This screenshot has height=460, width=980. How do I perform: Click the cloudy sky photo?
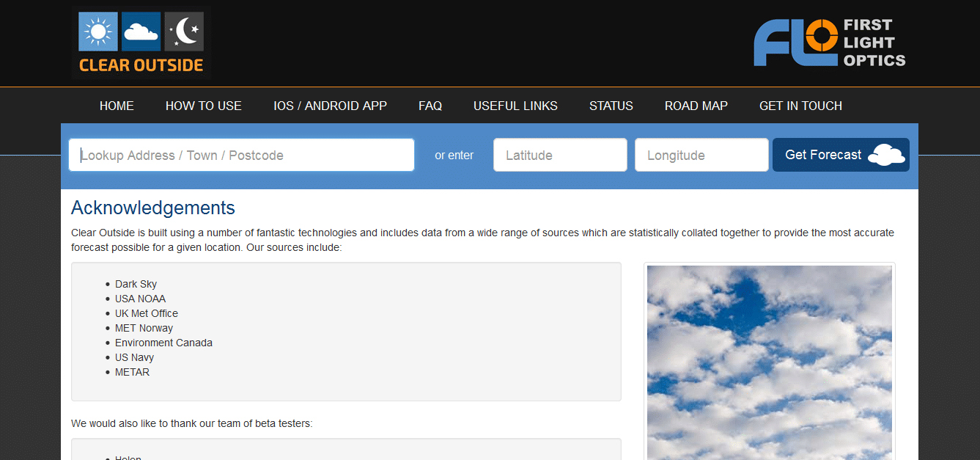point(770,362)
